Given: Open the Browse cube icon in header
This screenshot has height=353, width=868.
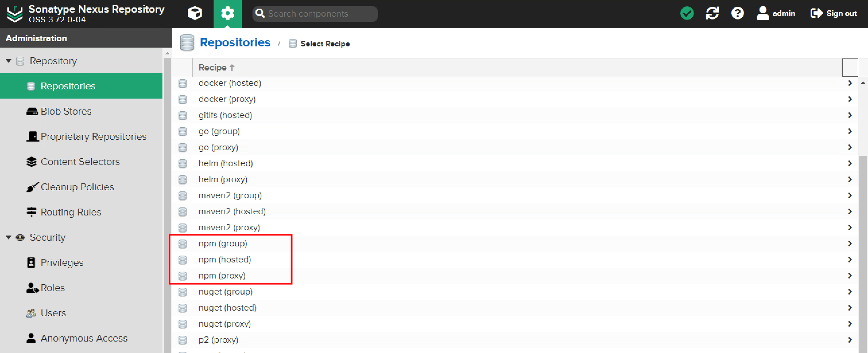Looking at the screenshot, I should point(195,13).
